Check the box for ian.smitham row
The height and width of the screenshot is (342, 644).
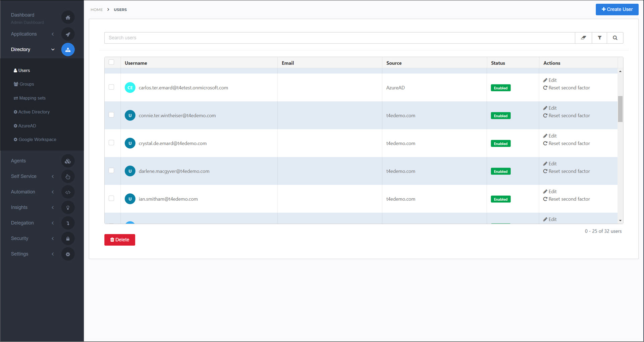click(x=111, y=198)
